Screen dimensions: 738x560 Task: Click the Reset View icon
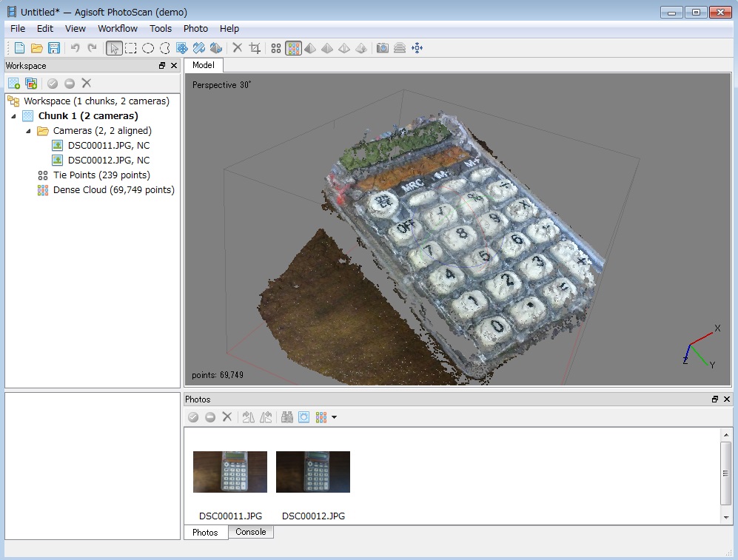(x=417, y=48)
